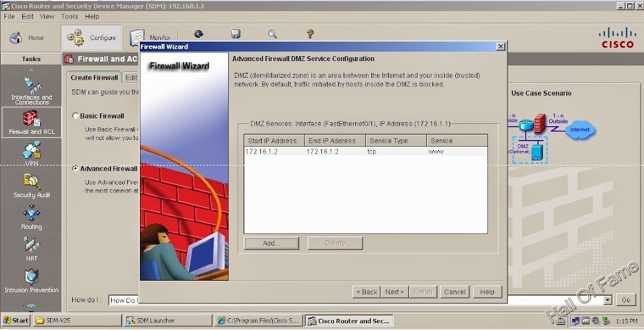Switch to C:\Program Files\Cisco taskbar item

click(258, 321)
